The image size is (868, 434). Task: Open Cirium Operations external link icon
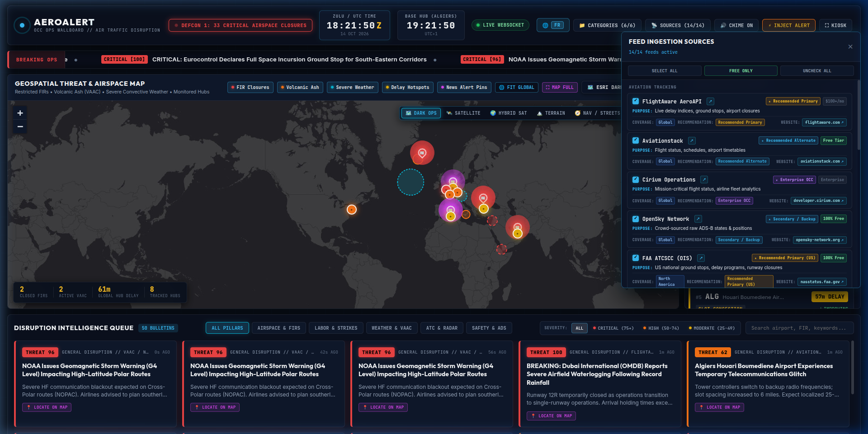pyautogui.click(x=704, y=180)
